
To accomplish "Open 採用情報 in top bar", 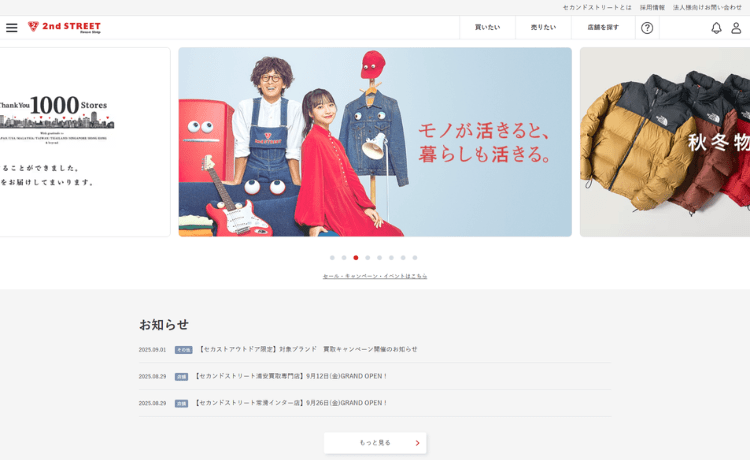I will [652, 7].
